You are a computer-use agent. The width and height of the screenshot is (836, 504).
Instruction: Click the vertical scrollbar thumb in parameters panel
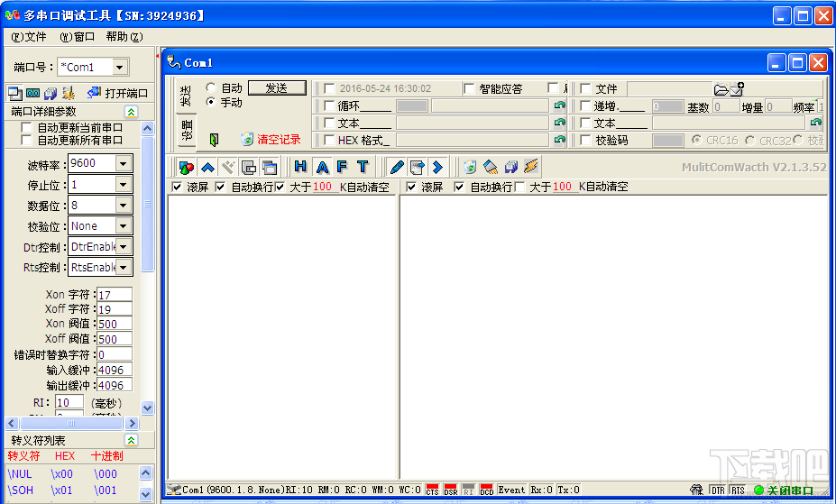[148, 204]
